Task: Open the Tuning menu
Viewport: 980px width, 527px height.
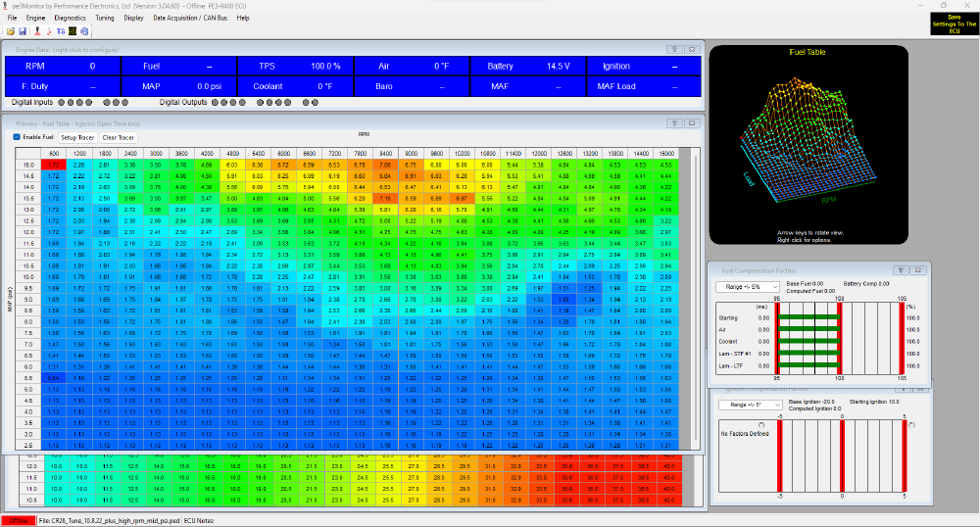Action: click(105, 18)
